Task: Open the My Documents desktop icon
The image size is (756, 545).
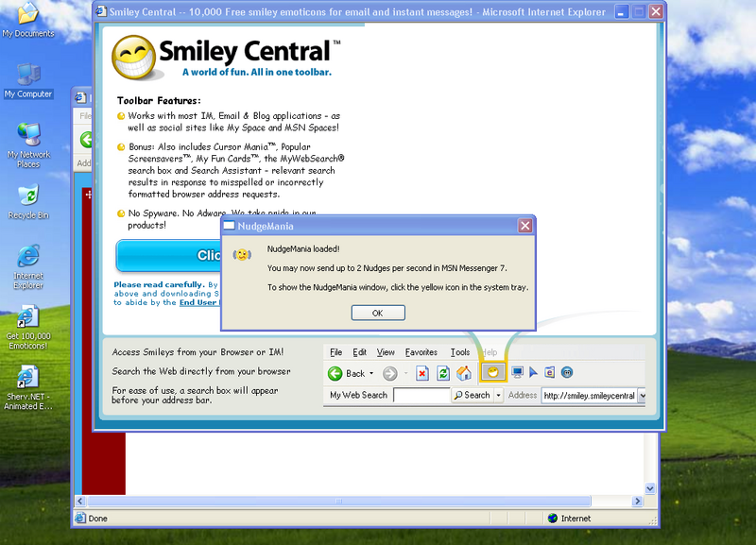Action: 28,20
